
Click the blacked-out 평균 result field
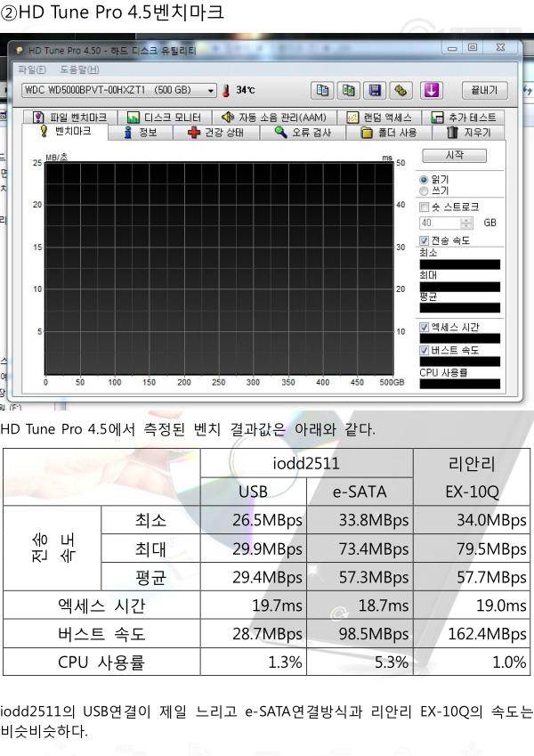pyautogui.click(x=460, y=307)
